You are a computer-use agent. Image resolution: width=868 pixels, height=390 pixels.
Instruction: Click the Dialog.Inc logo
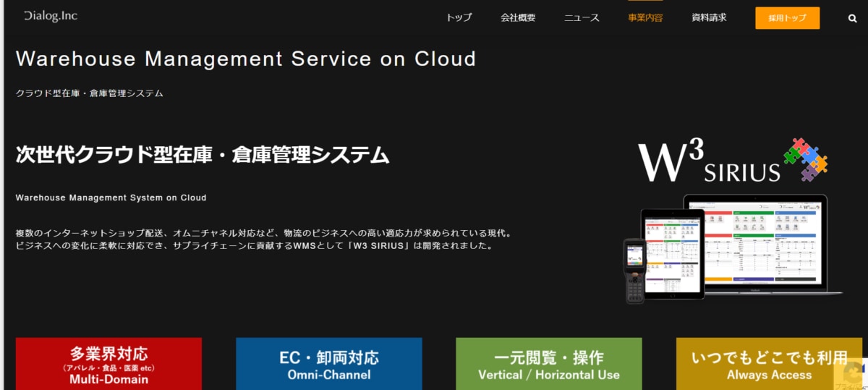click(x=50, y=16)
